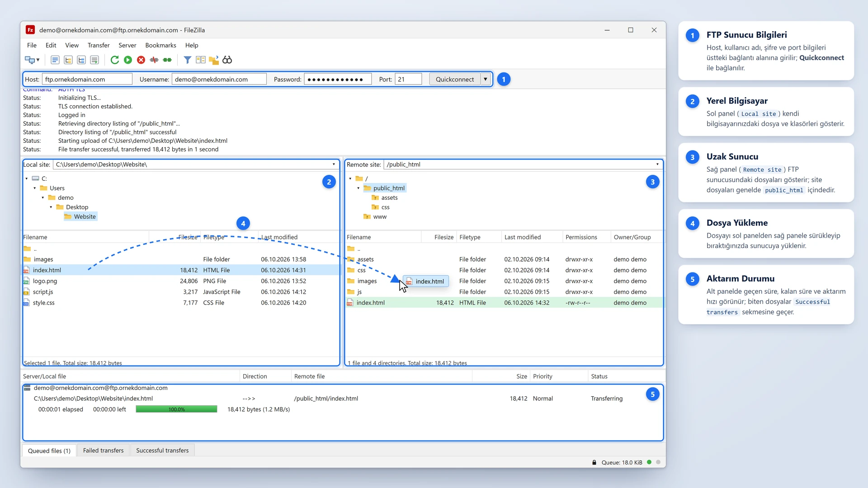Click the logo.png file icon

[x=27, y=281]
